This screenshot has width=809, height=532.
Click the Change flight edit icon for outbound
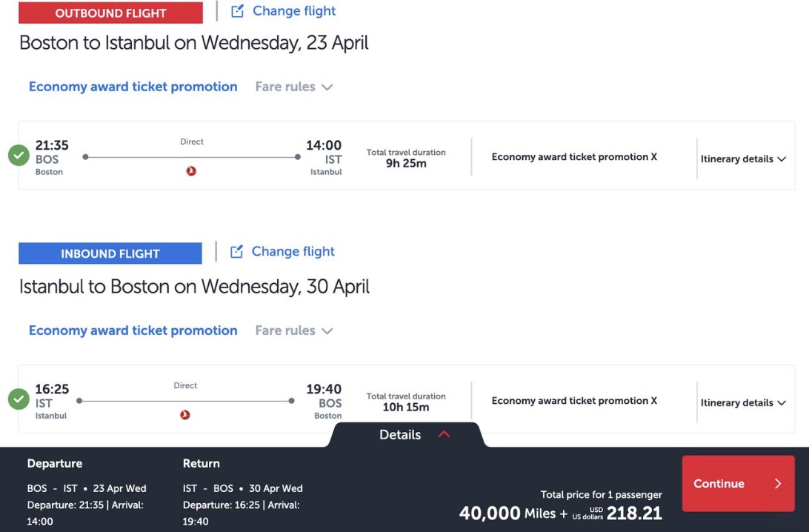pos(237,10)
